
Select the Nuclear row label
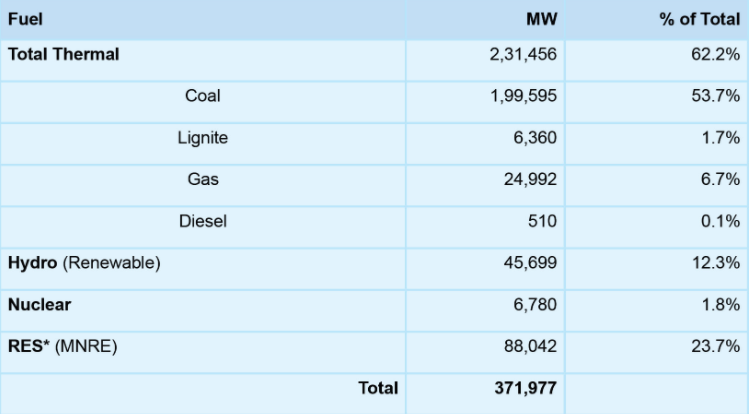coord(40,304)
